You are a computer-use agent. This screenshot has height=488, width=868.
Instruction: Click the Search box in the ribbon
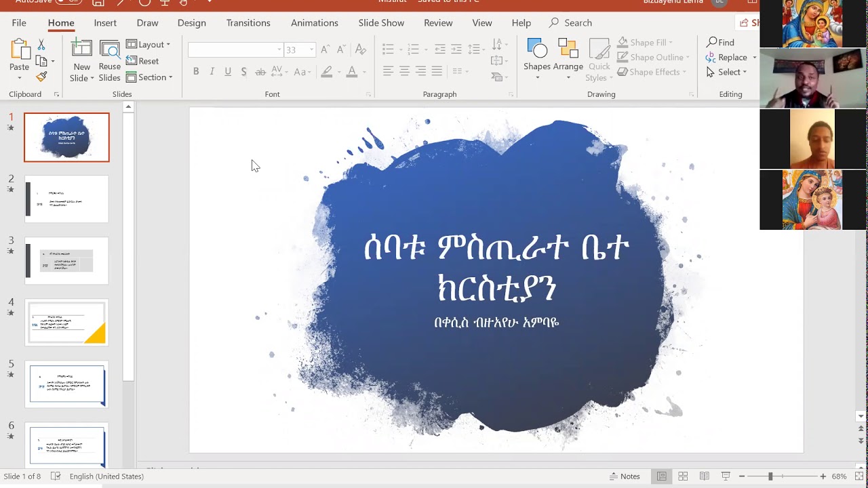(x=571, y=23)
